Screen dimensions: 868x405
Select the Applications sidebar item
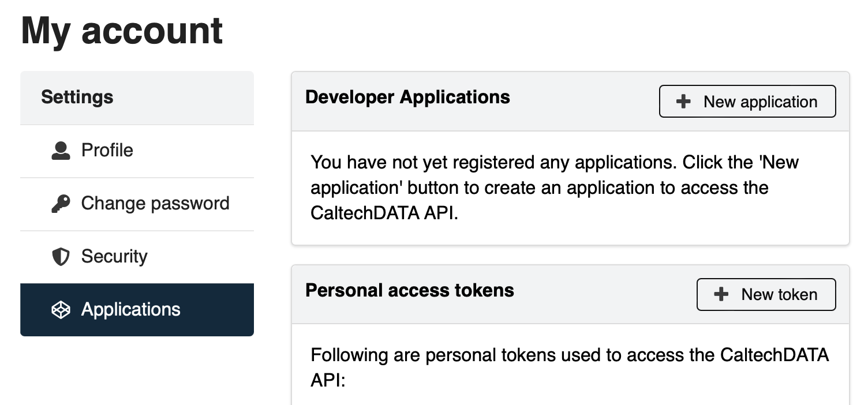[137, 310]
